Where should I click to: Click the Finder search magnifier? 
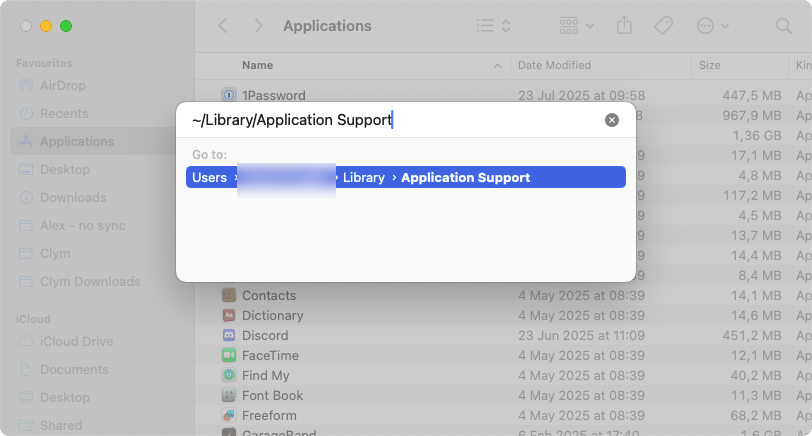tap(784, 26)
